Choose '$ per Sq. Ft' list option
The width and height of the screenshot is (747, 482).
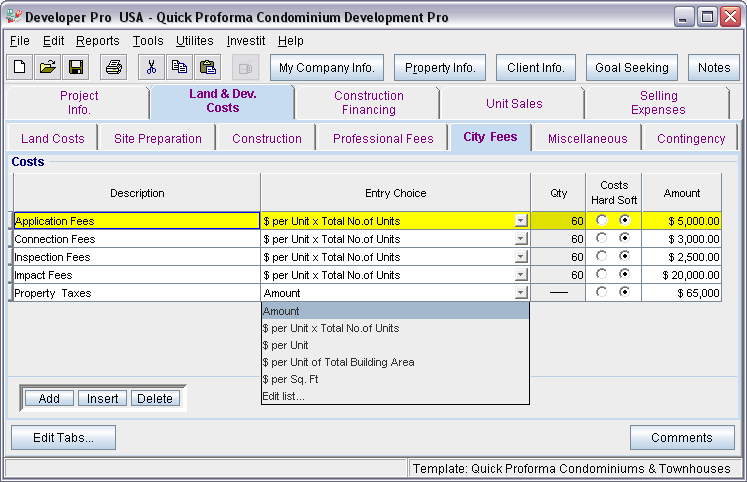coord(395,380)
